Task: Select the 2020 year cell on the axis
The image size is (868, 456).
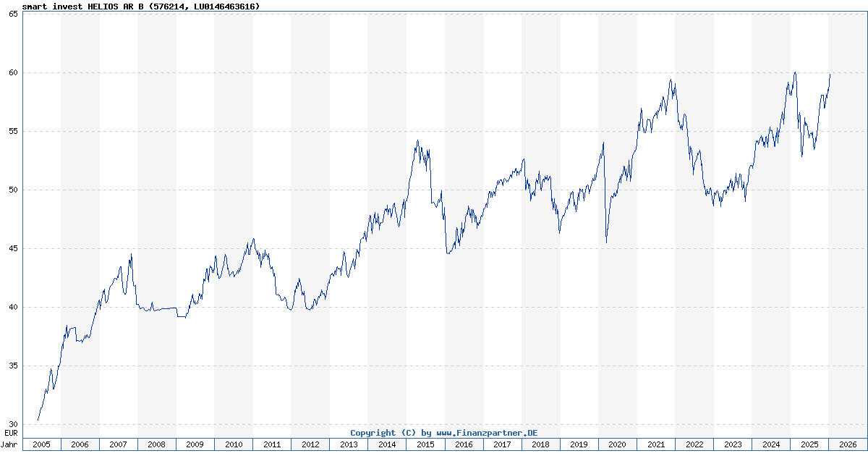Action: tap(617, 444)
